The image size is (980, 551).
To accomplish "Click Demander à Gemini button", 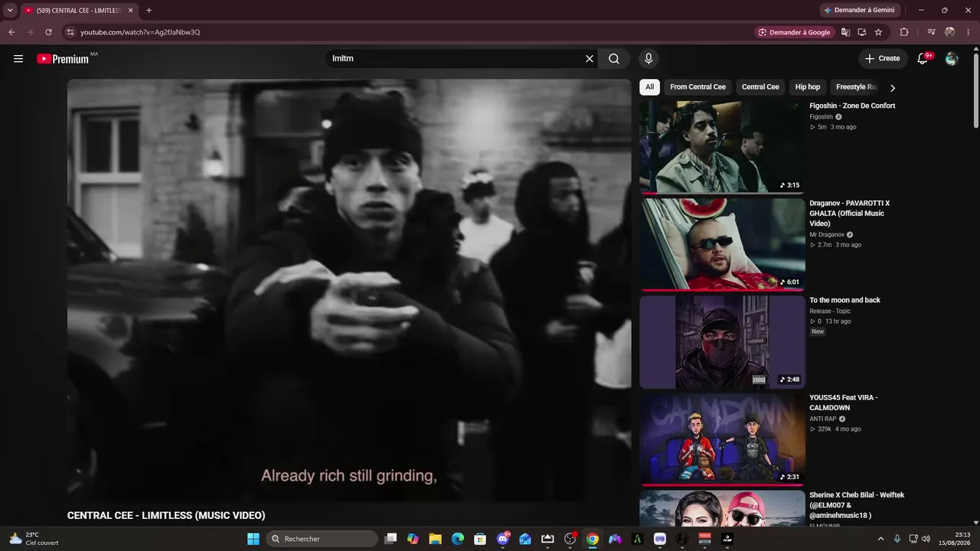I will [x=859, y=10].
